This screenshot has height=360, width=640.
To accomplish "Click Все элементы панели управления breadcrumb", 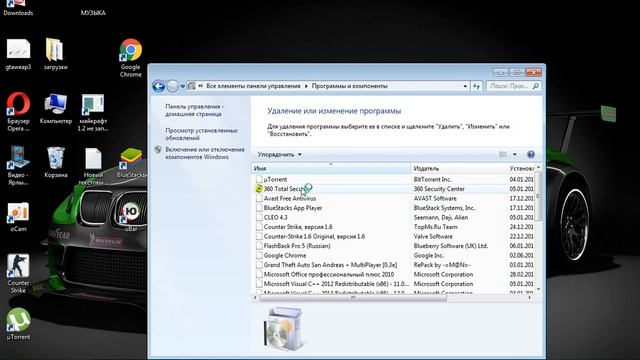I will click(x=253, y=86).
